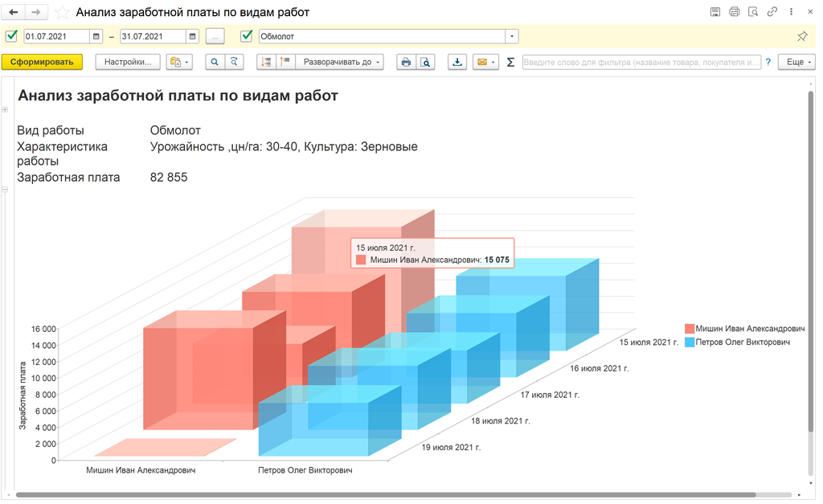Click the sum sigma icon
Viewport: 823px width, 504px height.
click(510, 62)
